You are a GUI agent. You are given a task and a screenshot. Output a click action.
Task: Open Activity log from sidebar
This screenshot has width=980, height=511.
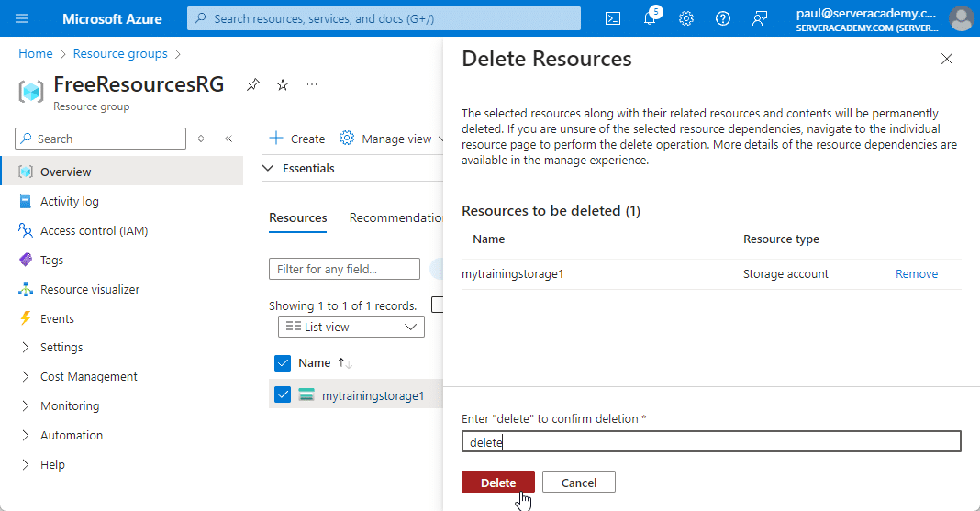coord(69,201)
